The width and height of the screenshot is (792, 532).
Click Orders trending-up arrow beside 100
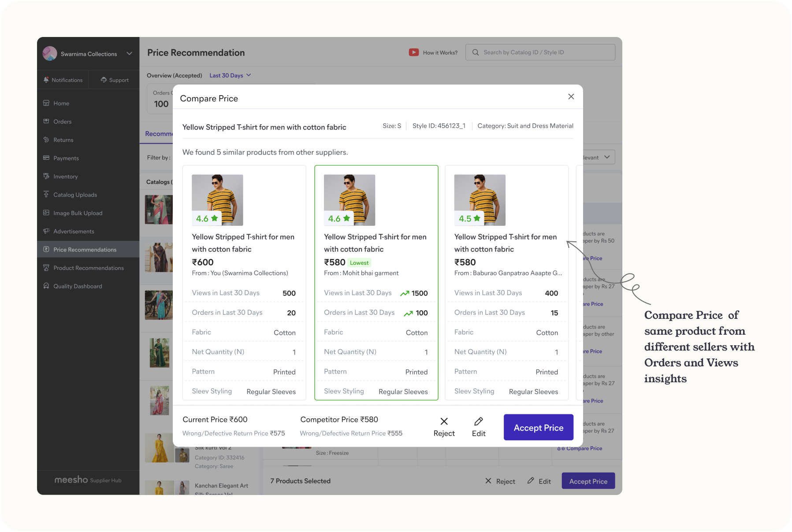[409, 313]
